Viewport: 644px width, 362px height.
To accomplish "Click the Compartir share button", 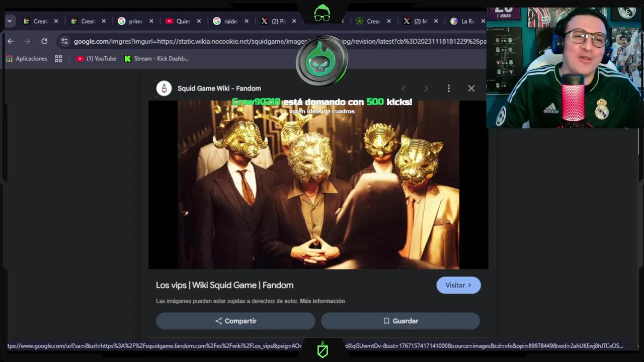I will tap(235, 321).
